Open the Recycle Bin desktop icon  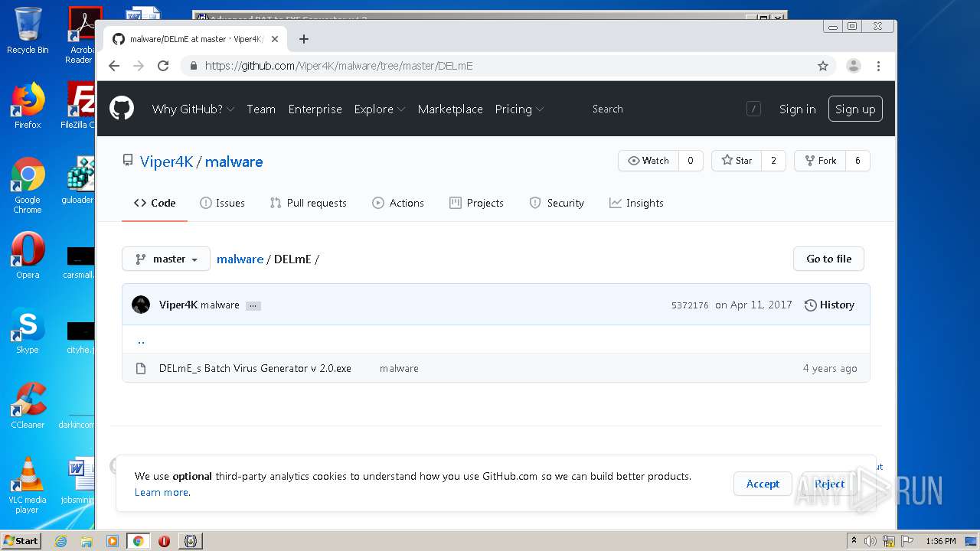tap(28, 31)
